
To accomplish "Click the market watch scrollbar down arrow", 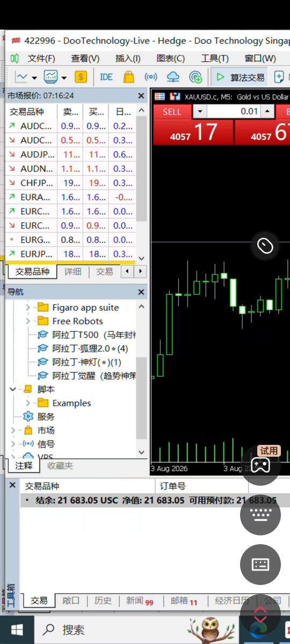I will (141, 258).
